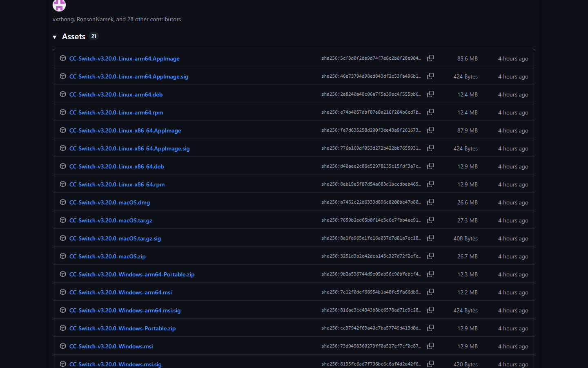588x368 pixels.
Task: Download CC-Switch-v3.20.0-Windows-arm64.msi
Action: 120,292
